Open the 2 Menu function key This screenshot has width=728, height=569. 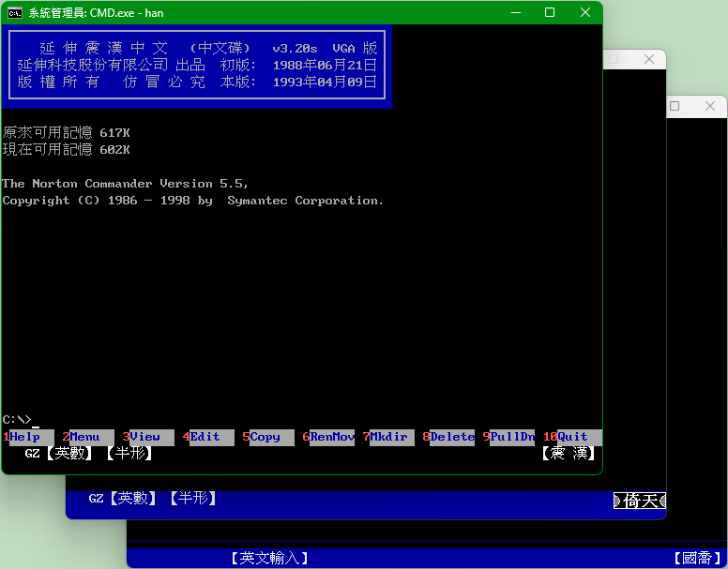(x=88, y=438)
